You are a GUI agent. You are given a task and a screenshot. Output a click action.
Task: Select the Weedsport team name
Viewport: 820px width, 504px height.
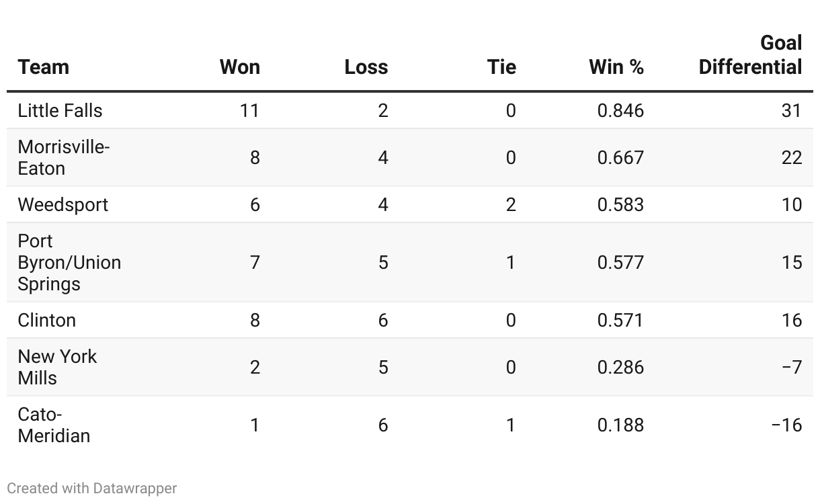[63, 204]
